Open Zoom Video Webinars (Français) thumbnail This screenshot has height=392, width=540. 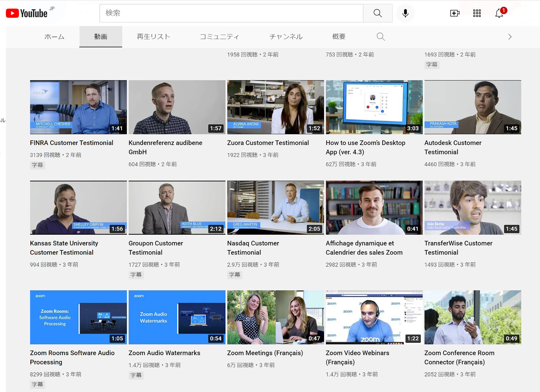374,317
